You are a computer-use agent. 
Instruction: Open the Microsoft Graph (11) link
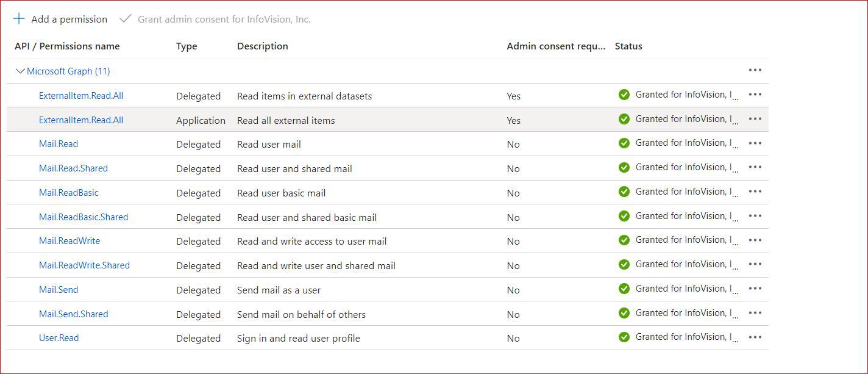[x=68, y=71]
